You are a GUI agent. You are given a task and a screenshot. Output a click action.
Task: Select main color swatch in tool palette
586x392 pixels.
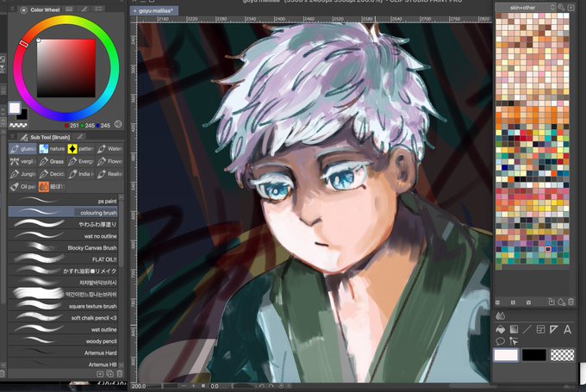tap(506, 355)
